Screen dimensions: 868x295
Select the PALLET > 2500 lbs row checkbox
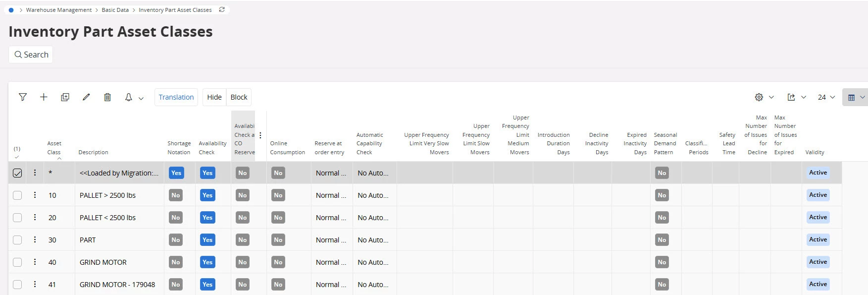17,195
